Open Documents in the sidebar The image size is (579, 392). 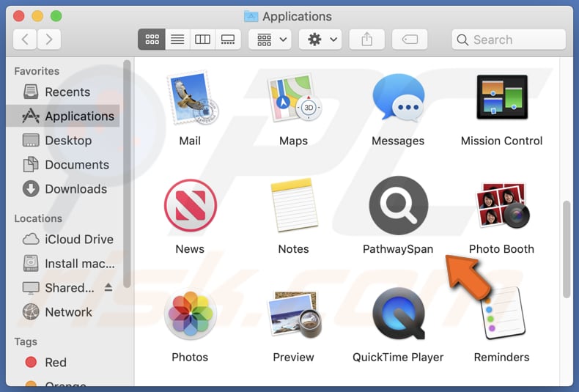[63, 165]
